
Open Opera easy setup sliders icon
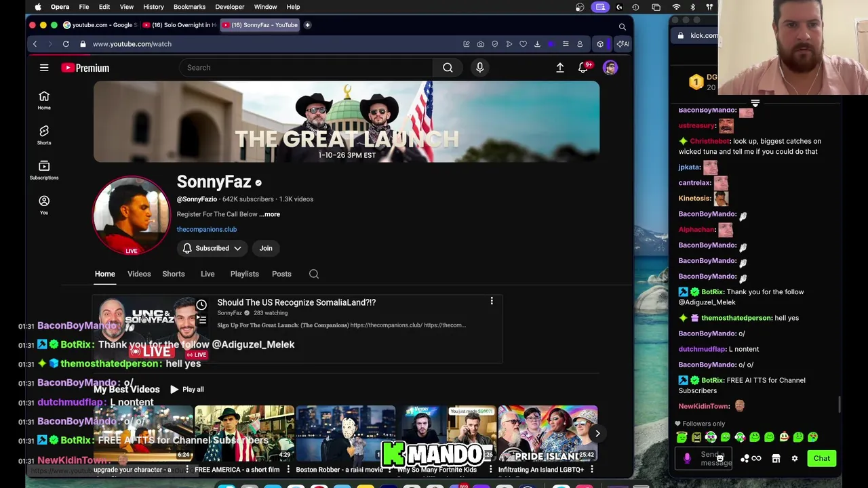click(x=566, y=44)
